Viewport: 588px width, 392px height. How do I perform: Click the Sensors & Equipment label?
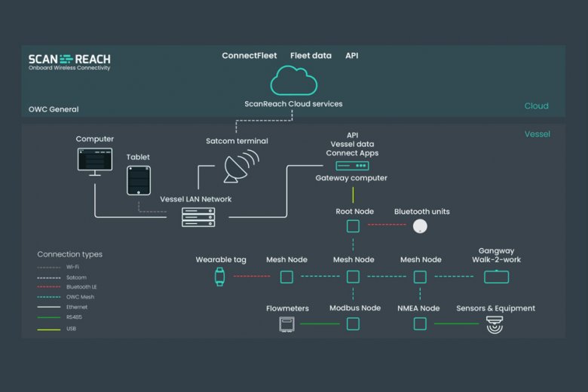click(x=496, y=308)
